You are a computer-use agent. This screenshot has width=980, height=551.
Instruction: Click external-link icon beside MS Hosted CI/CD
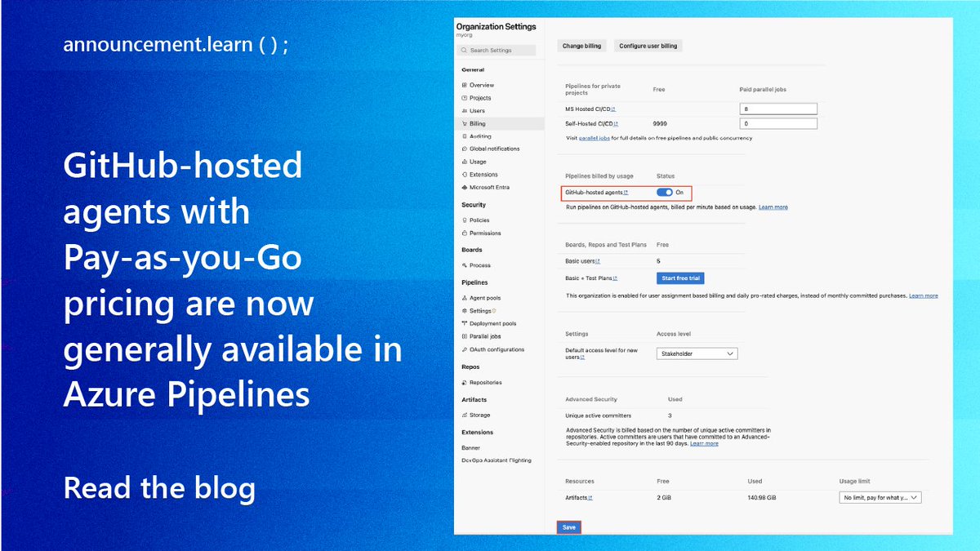tap(613, 109)
